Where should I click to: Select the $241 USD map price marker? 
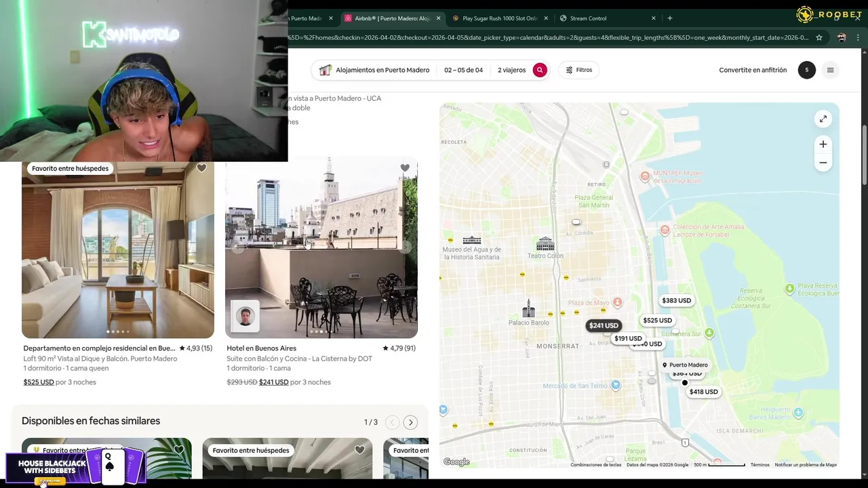(x=604, y=325)
